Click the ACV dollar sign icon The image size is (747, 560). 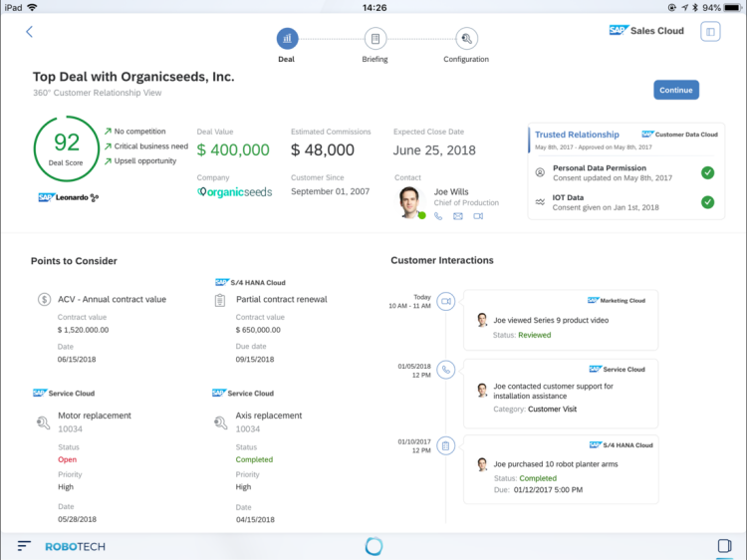[x=44, y=299]
